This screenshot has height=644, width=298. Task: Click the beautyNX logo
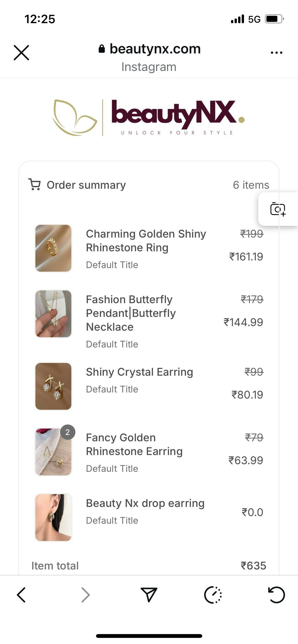pyautogui.click(x=149, y=118)
